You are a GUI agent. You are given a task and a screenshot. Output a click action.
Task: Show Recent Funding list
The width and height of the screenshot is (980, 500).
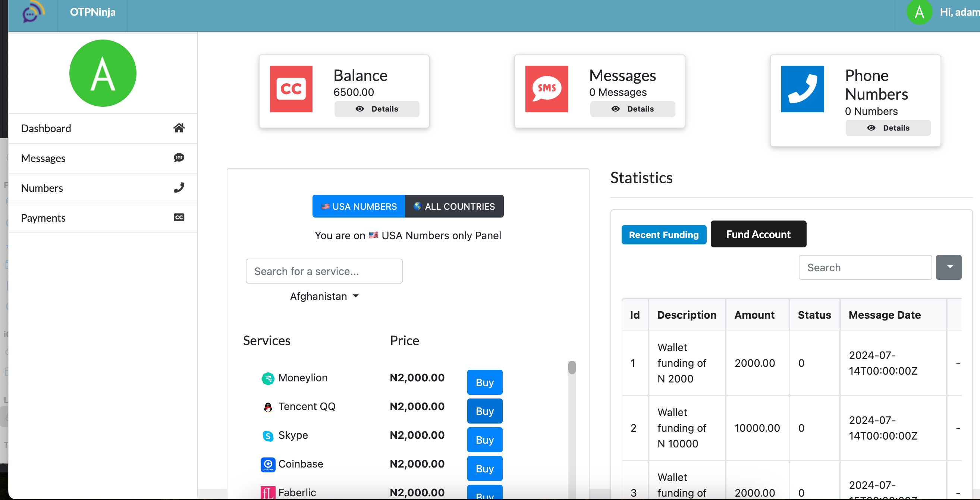(664, 235)
